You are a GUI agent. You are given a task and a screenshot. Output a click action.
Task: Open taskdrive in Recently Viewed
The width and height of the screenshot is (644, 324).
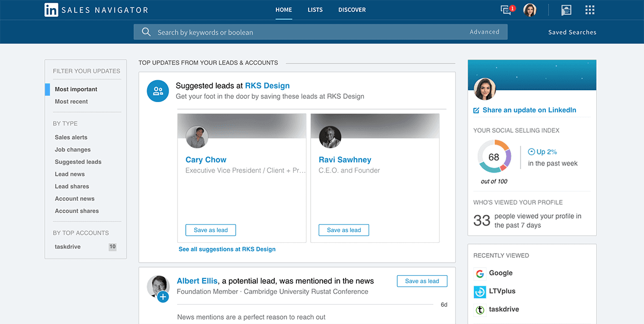tap(504, 310)
